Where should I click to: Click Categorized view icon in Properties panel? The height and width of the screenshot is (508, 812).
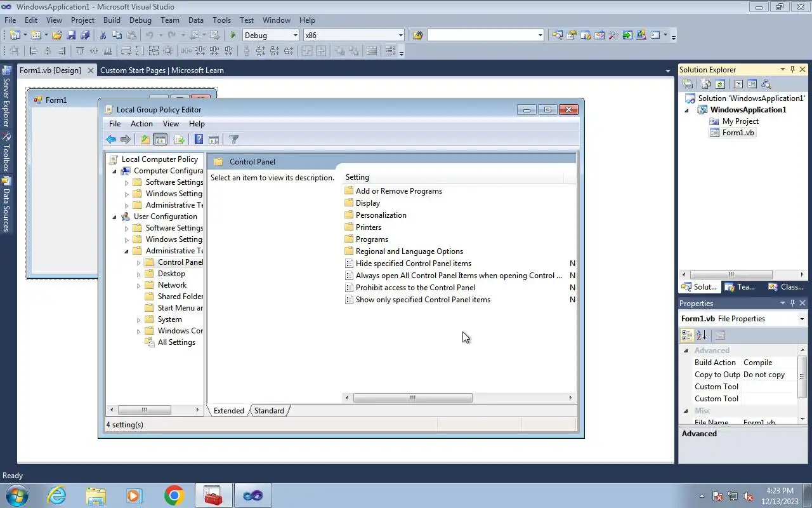(687, 335)
